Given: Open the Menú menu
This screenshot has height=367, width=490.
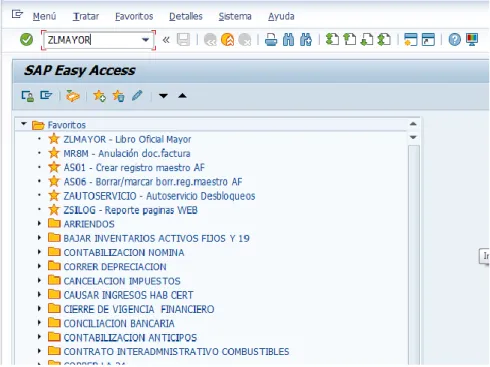Looking at the screenshot, I should pos(44,16).
